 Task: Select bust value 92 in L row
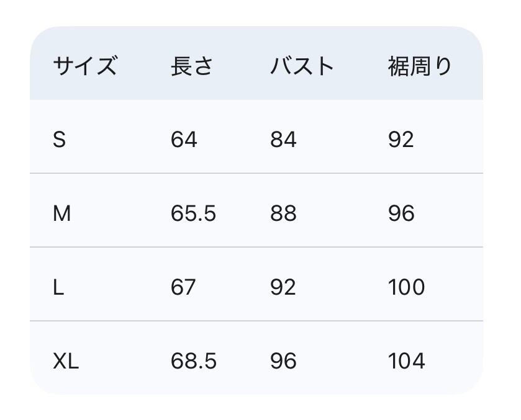point(283,287)
